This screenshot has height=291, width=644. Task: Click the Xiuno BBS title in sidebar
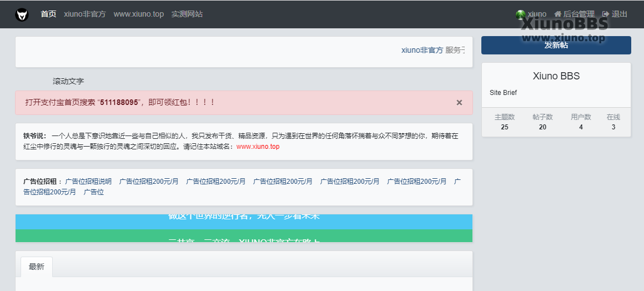pyautogui.click(x=556, y=77)
